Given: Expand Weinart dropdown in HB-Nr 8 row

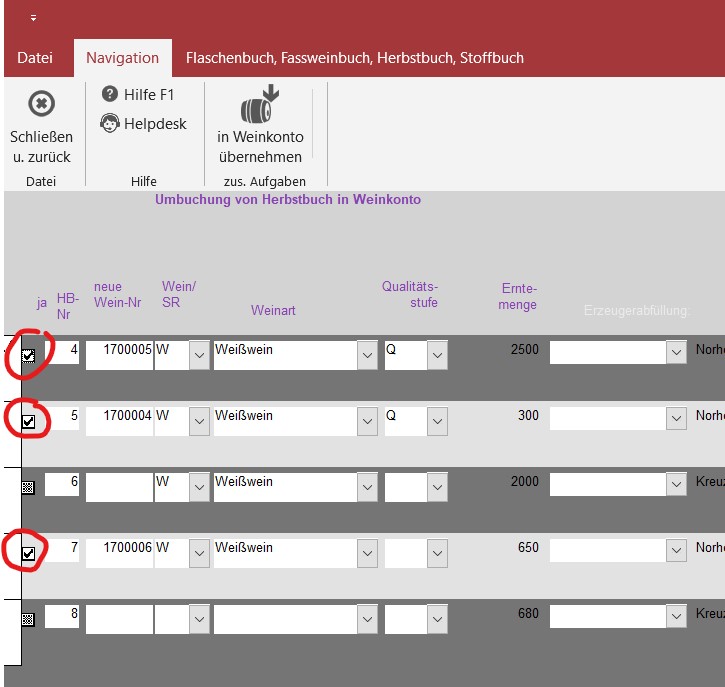Looking at the screenshot, I should 368,619.
